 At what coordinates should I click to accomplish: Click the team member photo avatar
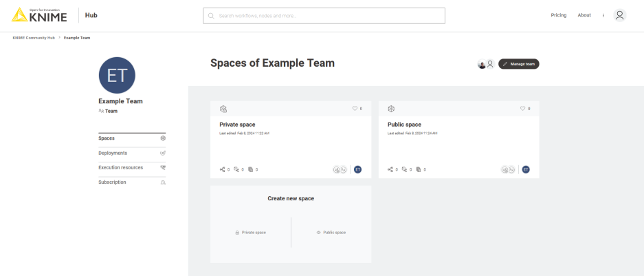tap(482, 64)
